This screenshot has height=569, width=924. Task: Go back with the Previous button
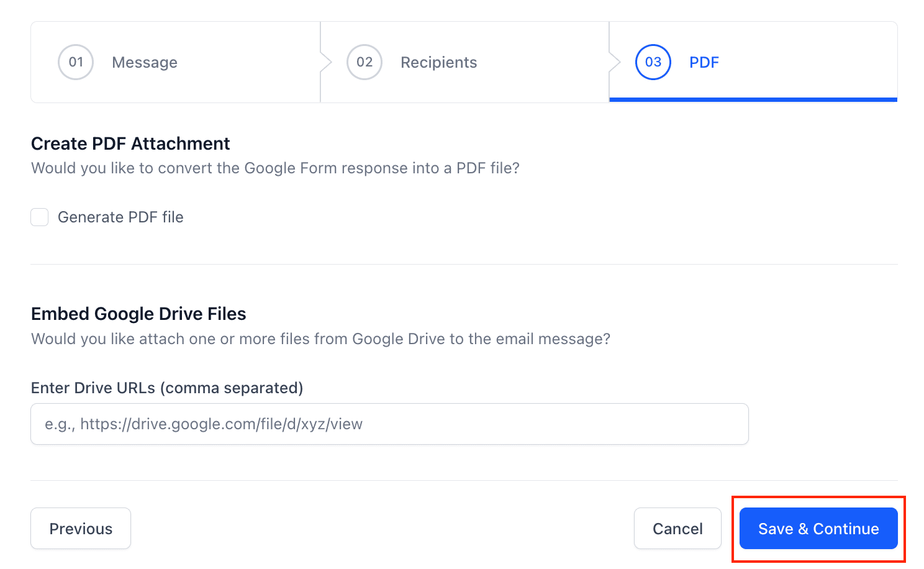click(x=81, y=529)
